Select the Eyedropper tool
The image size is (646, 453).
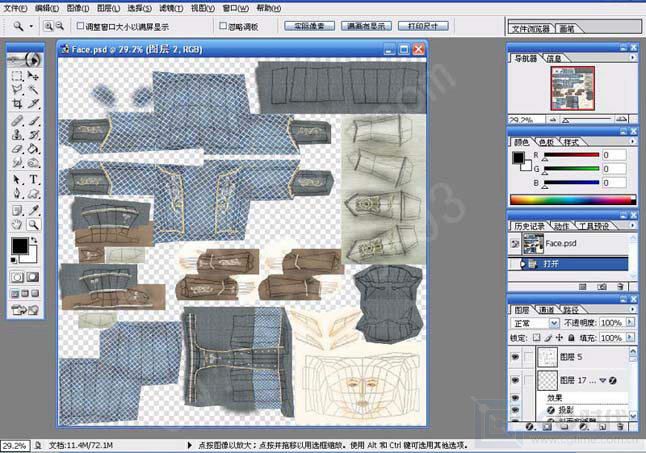click(x=33, y=211)
